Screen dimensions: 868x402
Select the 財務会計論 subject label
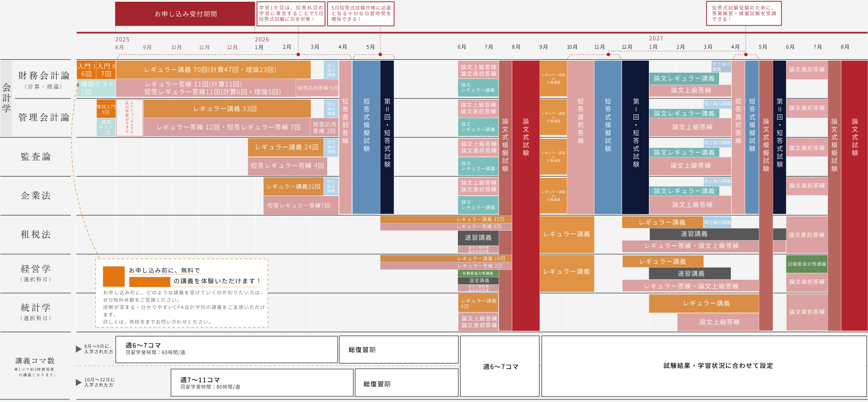43,76
